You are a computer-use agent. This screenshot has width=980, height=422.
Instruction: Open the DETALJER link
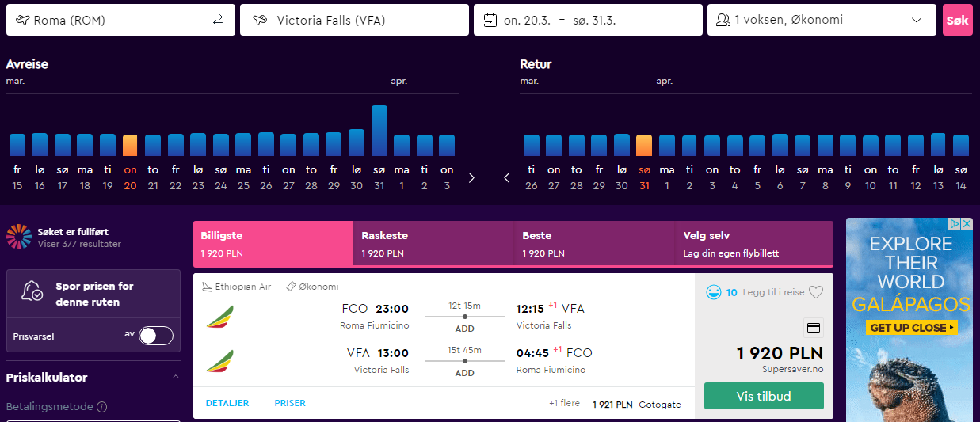pos(227,403)
